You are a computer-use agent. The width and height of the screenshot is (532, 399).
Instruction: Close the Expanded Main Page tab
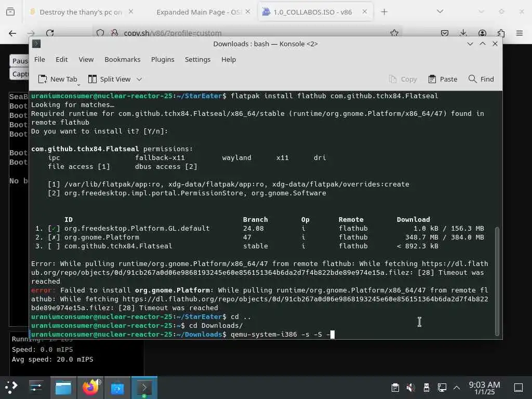(x=248, y=11)
